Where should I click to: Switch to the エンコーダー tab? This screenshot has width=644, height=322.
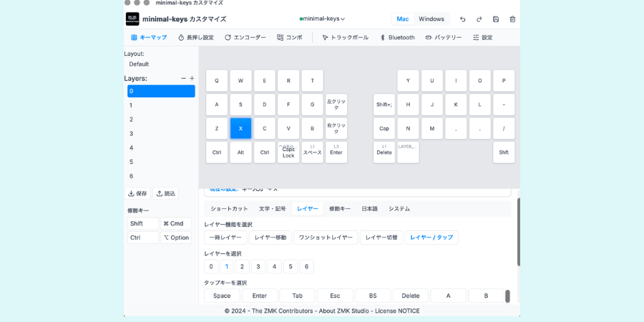click(245, 37)
